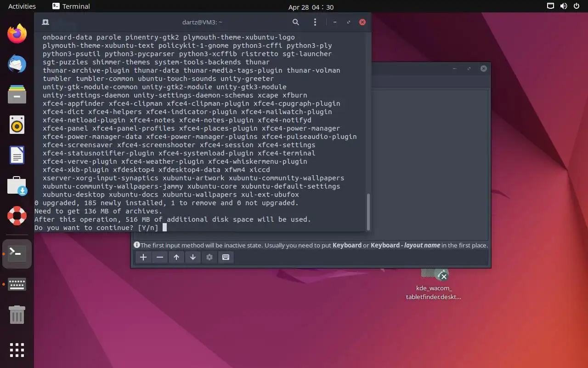Click at the Do you want to continue prompt
588x368 pixels.
[96, 228]
